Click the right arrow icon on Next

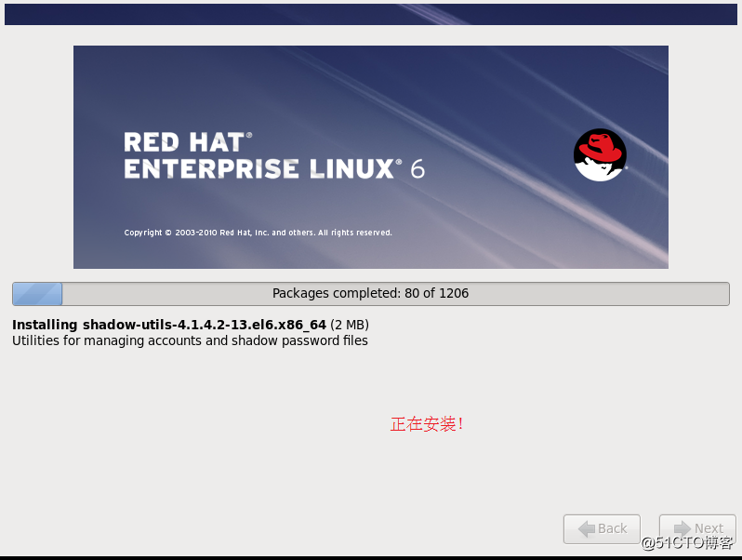click(x=682, y=528)
